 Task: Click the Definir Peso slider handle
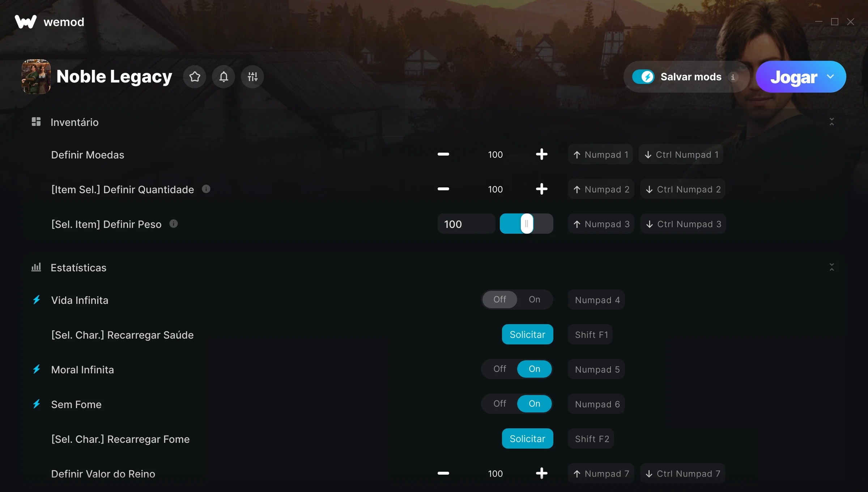click(527, 224)
